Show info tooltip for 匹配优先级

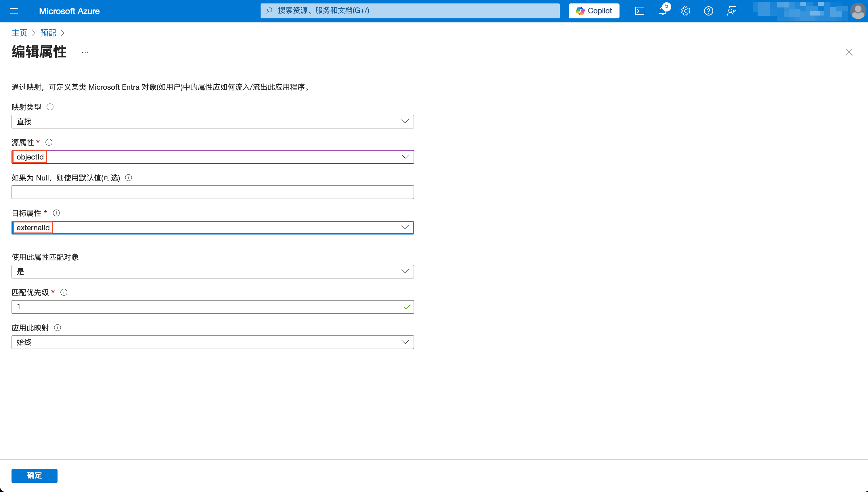coord(64,292)
